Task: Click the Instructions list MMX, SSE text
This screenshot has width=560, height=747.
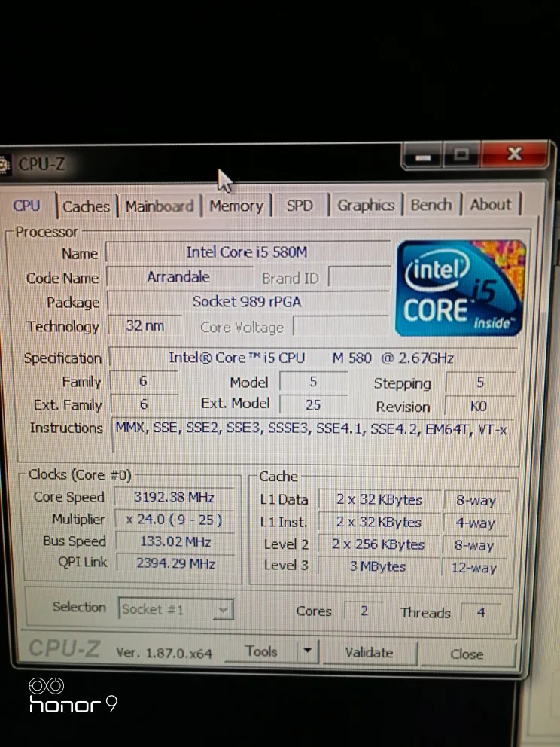Action: [312, 428]
